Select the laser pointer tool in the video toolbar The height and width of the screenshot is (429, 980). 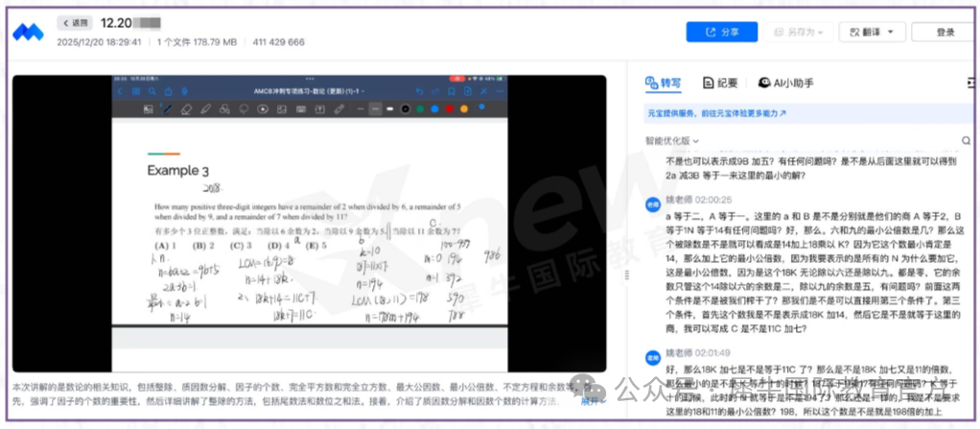338,108
